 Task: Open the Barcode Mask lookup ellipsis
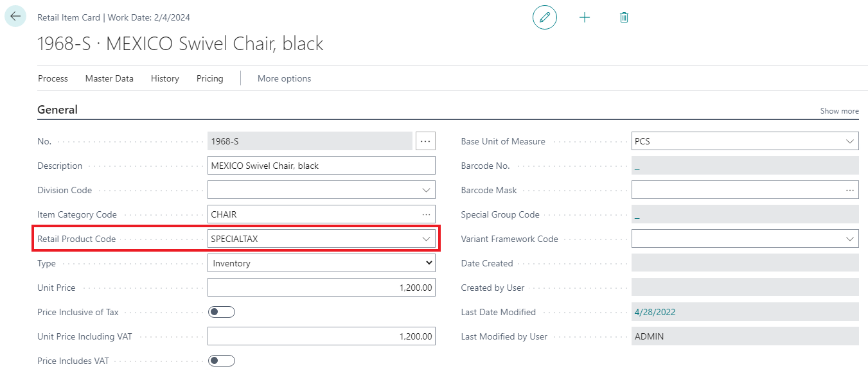pyautogui.click(x=850, y=190)
